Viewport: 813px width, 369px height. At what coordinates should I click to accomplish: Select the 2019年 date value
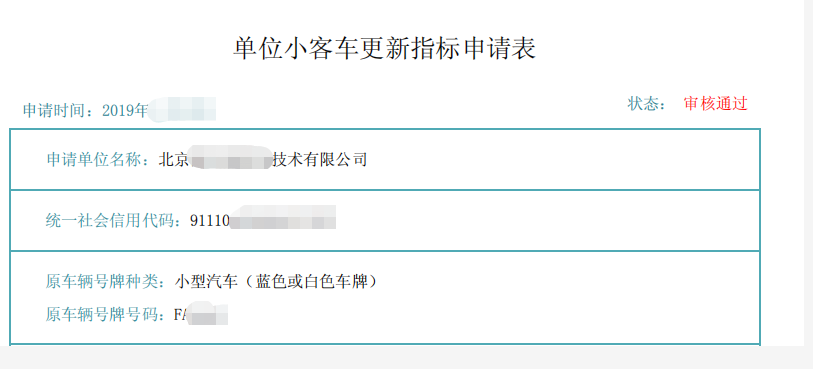(x=125, y=110)
